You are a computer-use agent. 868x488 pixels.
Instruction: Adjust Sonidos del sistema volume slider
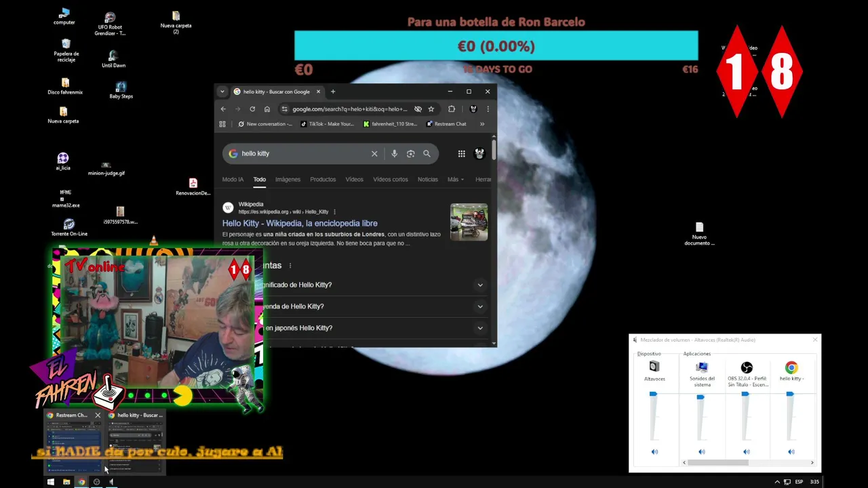[x=701, y=396]
